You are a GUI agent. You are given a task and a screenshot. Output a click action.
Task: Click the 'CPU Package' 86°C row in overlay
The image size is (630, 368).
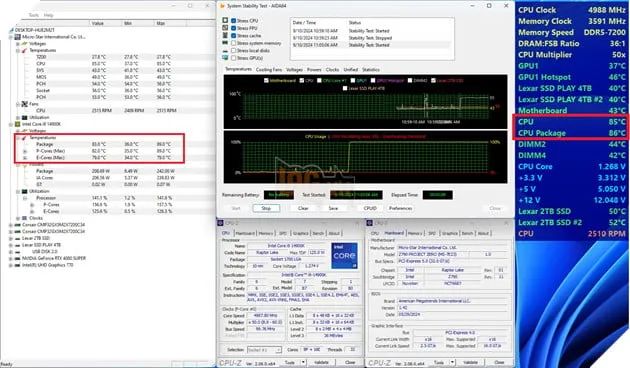point(571,133)
